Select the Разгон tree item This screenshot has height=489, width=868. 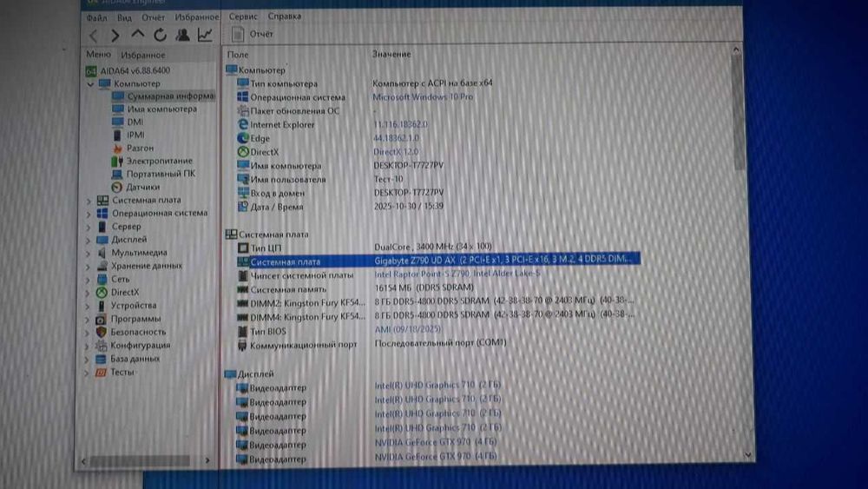pos(133,148)
